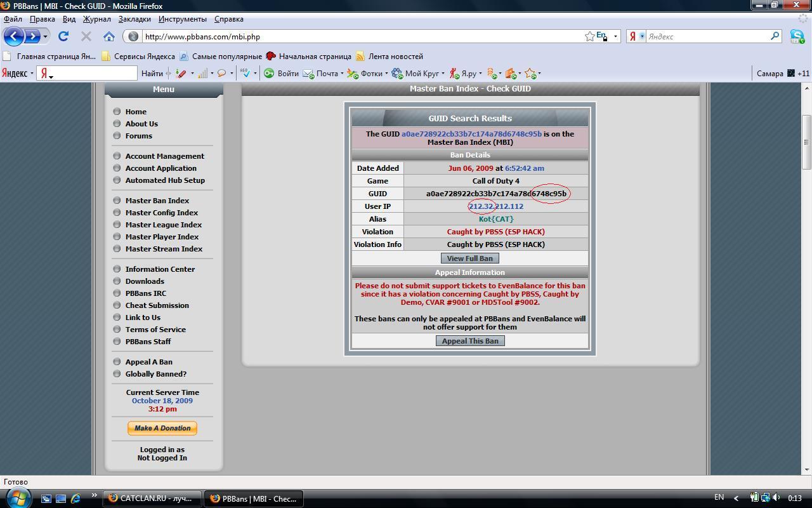Expand the Яндекс logo dropdown arrow
Image resolution: width=812 pixels, height=508 pixels.
click(x=32, y=73)
